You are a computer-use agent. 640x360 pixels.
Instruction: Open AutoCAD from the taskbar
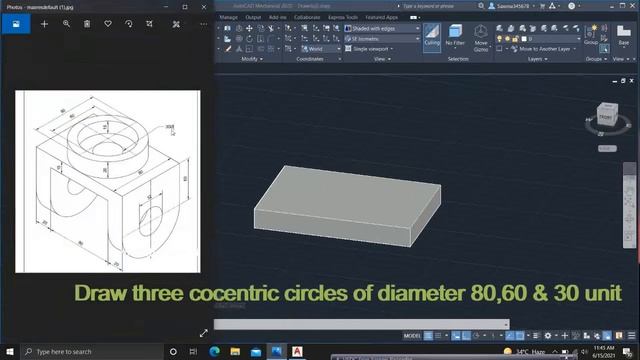[x=297, y=351]
